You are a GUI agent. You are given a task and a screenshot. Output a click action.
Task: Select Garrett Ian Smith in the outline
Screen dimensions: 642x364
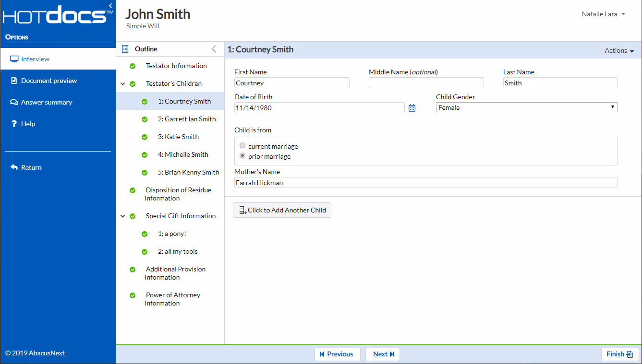187,119
